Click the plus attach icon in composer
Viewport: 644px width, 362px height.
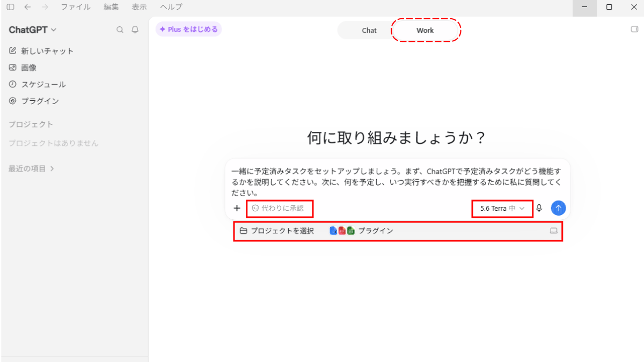pyautogui.click(x=237, y=208)
